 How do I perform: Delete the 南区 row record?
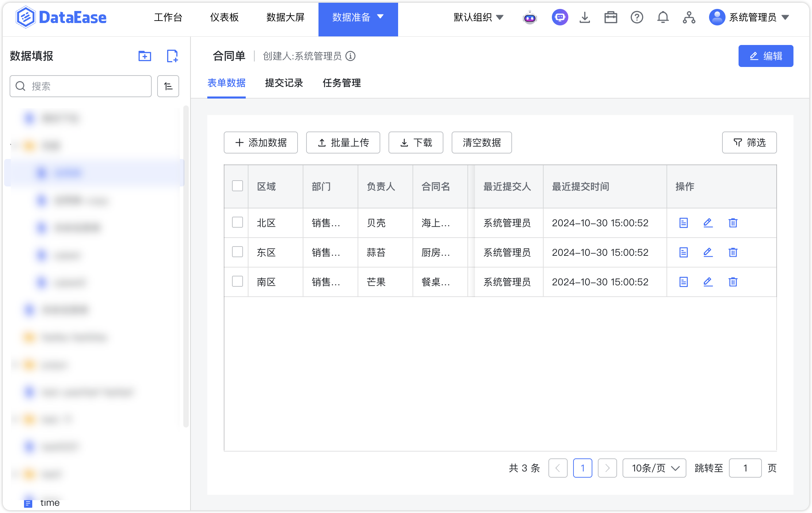[x=733, y=282]
